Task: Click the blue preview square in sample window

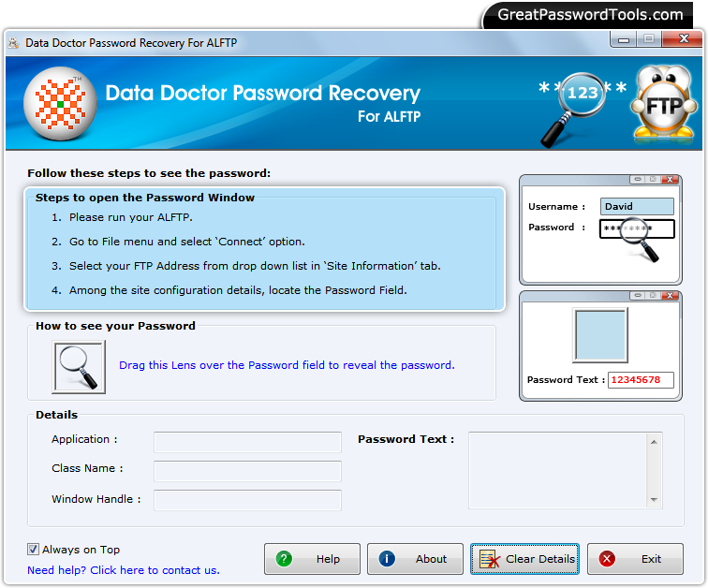Action: (x=600, y=335)
